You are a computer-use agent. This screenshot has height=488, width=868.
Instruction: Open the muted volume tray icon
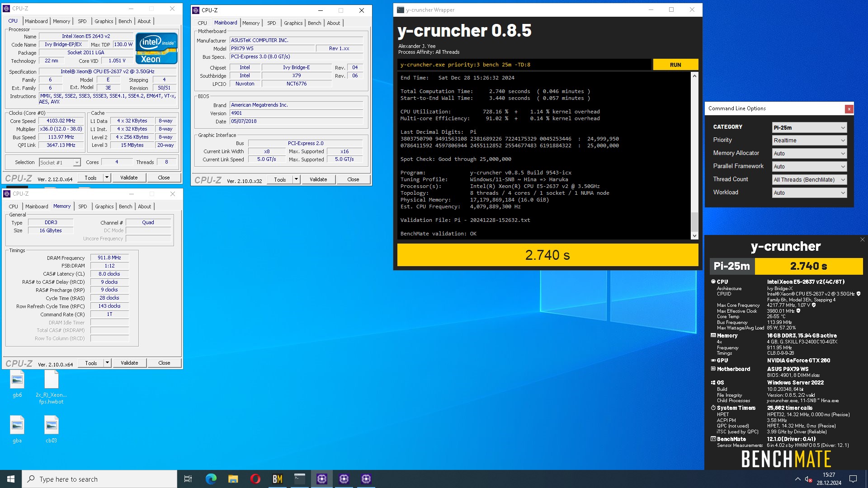[809, 479]
